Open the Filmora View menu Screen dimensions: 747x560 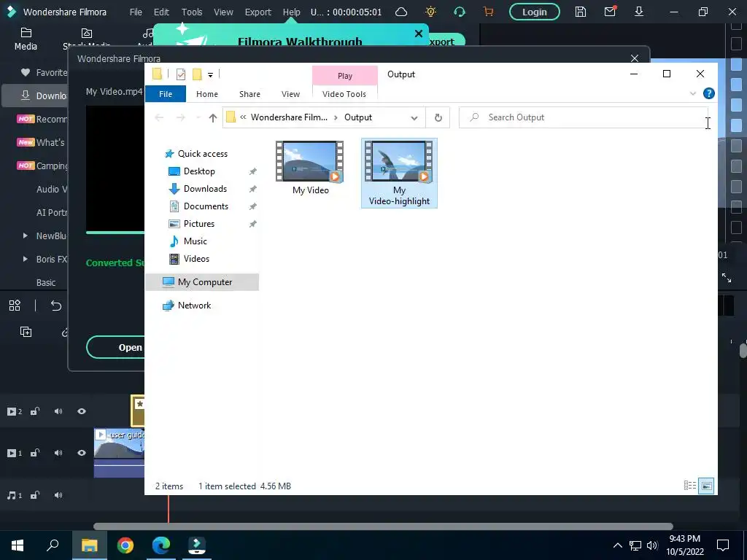[223, 12]
